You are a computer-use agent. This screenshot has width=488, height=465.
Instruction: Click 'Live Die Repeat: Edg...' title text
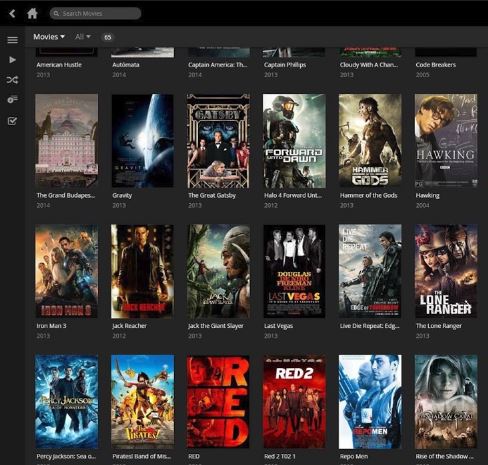pos(369,326)
